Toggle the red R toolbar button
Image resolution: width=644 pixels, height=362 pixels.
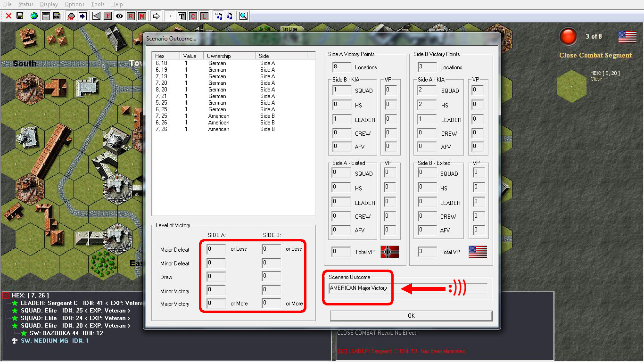point(131,16)
